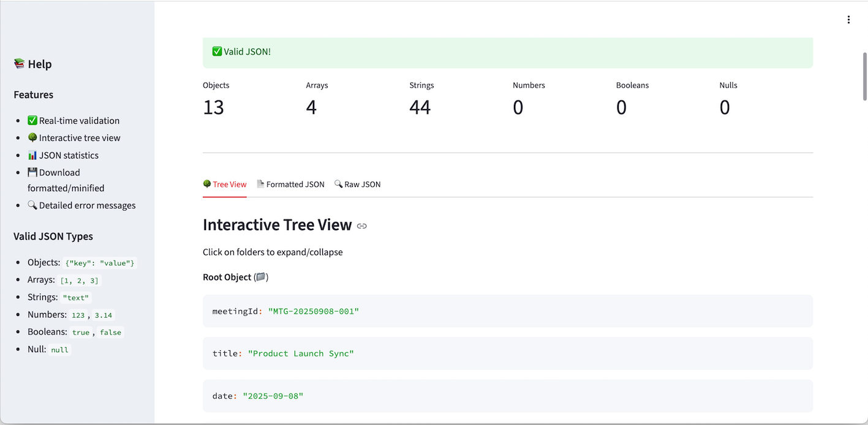Open the three-dot overflow menu

click(848, 19)
